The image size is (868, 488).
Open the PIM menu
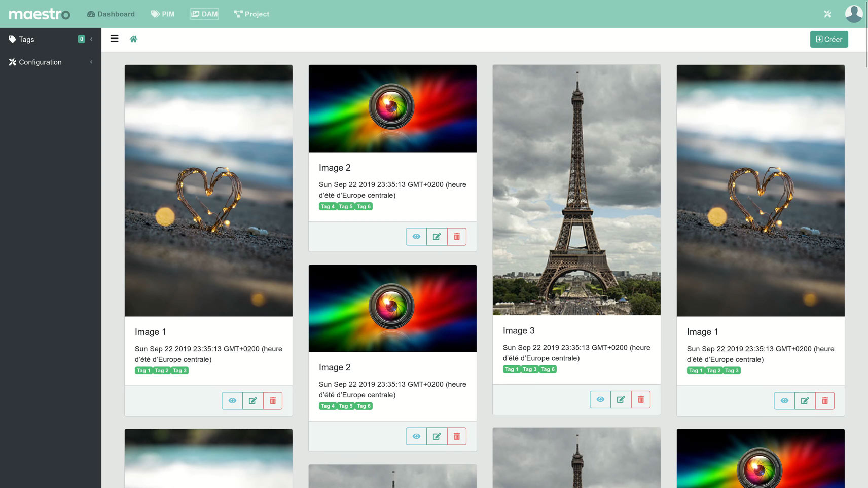(x=163, y=14)
